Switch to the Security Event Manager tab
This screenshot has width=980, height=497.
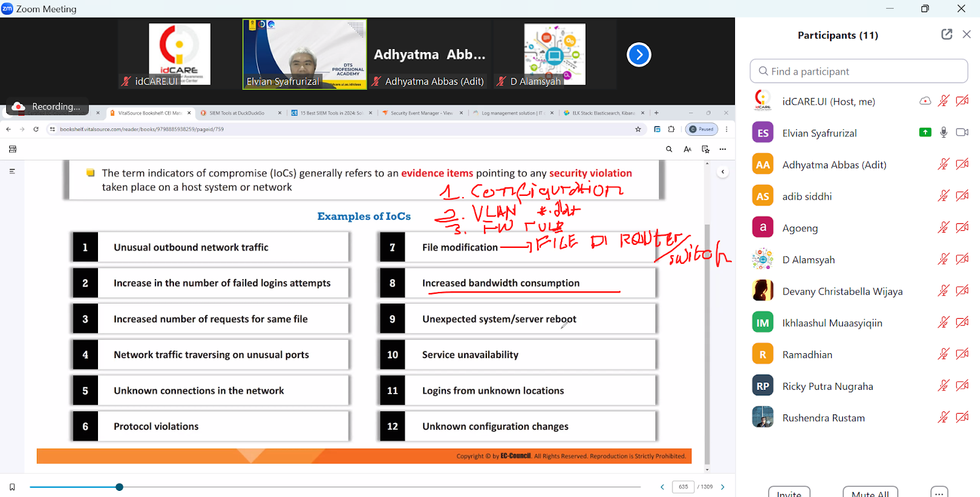click(421, 113)
